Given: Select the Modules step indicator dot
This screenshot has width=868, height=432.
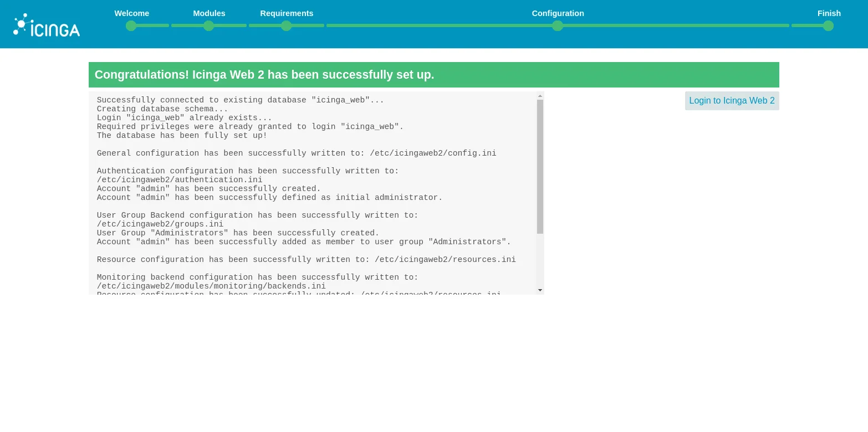Looking at the screenshot, I should click(209, 26).
